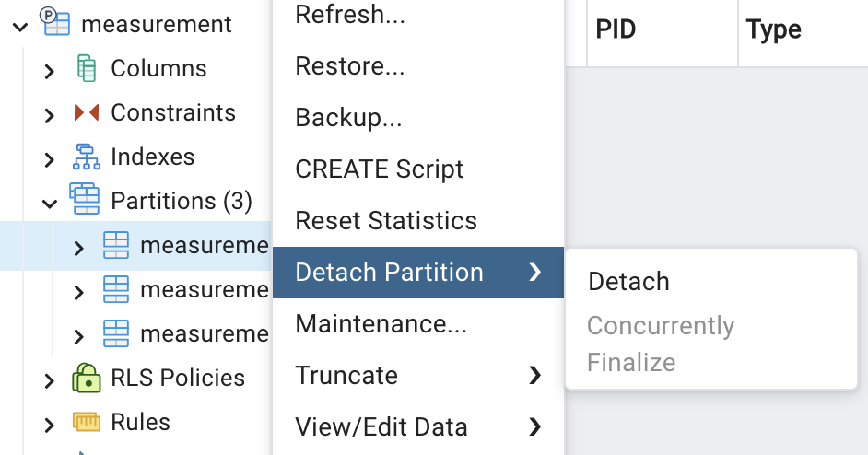Click the Indexes node icon
This screenshot has height=455, width=868.
[x=87, y=157]
